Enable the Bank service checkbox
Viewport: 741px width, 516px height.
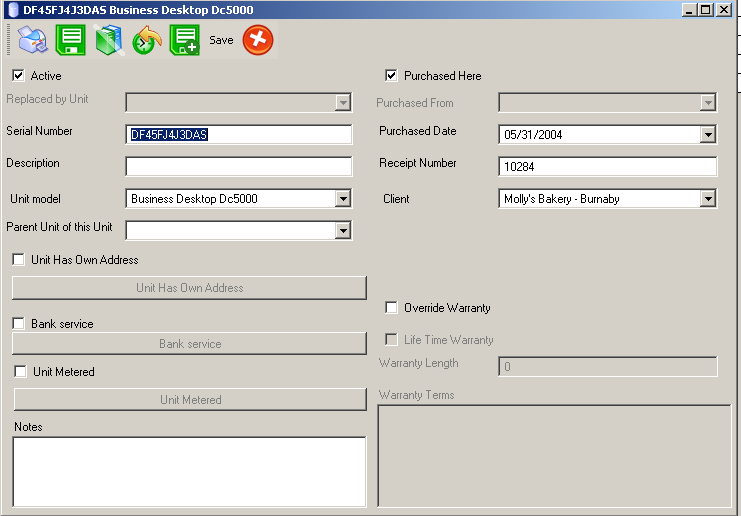18,324
